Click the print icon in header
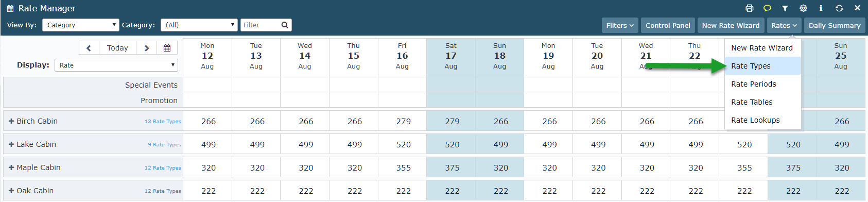The image size is (868, 202). click(x=749, y=8)
